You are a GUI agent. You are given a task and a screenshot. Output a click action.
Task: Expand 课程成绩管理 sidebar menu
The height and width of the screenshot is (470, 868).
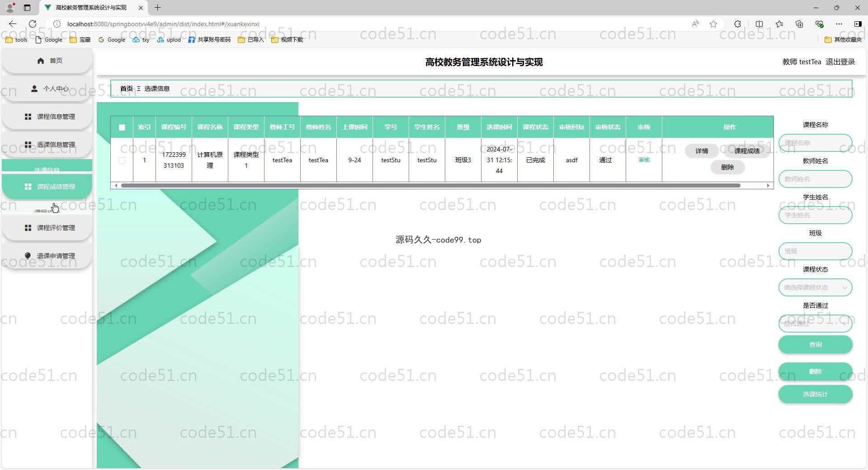[47, 187]
